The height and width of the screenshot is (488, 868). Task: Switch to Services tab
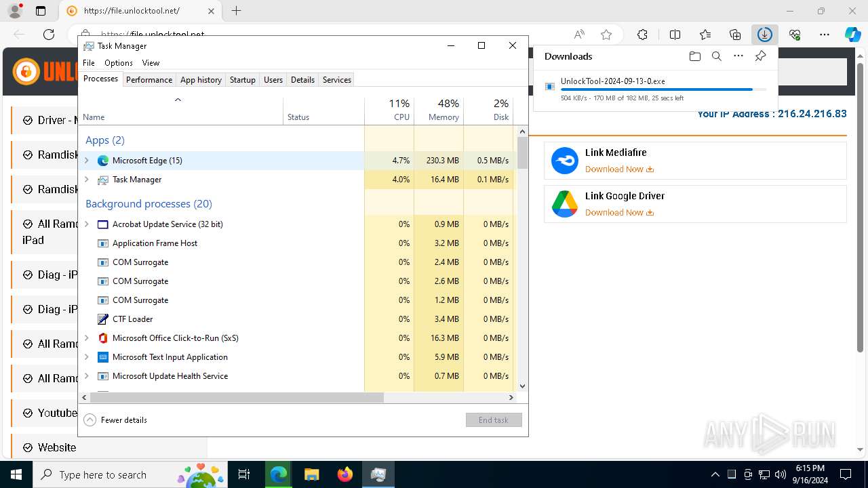(337, 80)
